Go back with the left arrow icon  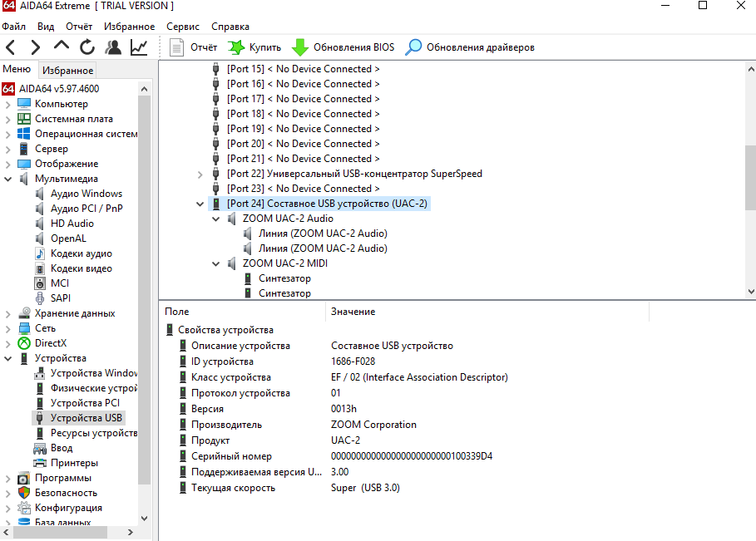(11, 47)
